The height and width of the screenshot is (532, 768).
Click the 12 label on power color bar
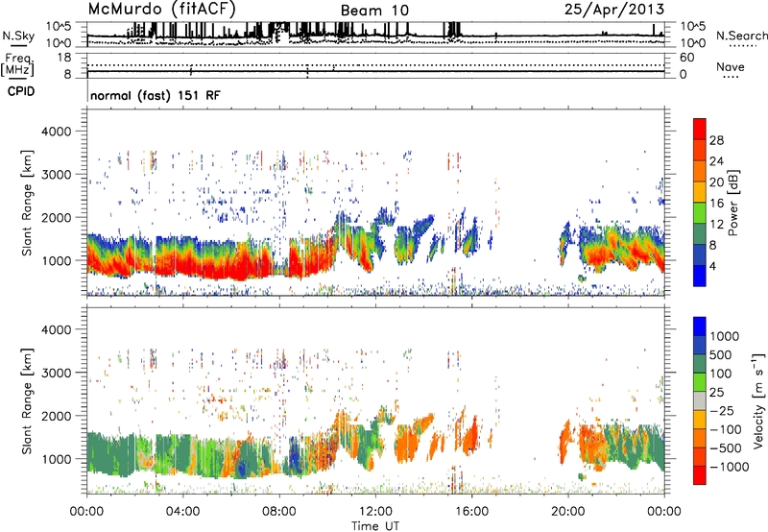[x=716, y=225]
